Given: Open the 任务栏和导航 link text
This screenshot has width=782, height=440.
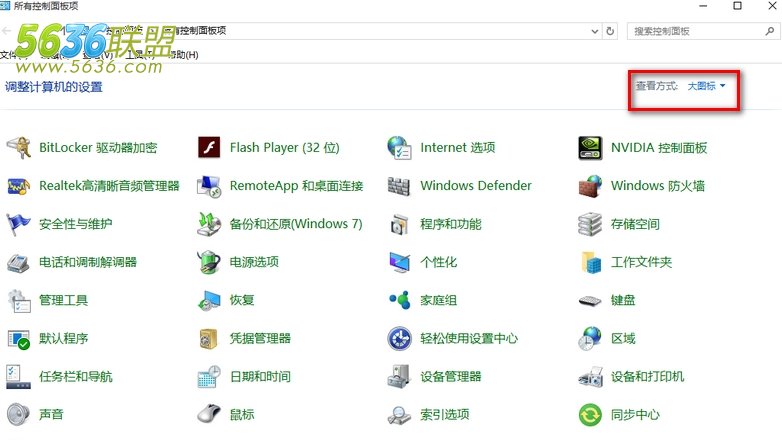Looking at the screenshot, I should click(75, 377).
